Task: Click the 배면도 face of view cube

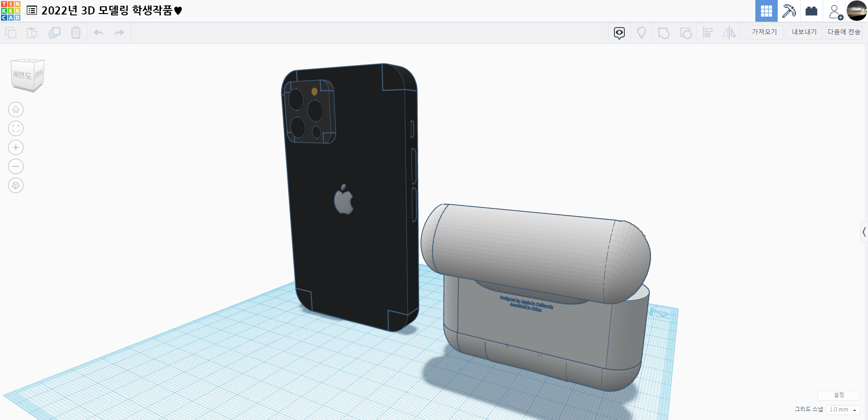Action: pos(22,75)
